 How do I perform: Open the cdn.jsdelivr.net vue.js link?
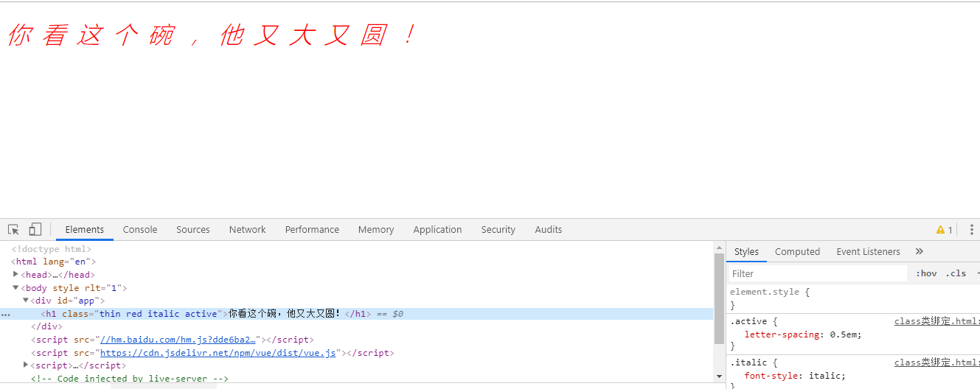pyautogui.click(x=218, y=353)
